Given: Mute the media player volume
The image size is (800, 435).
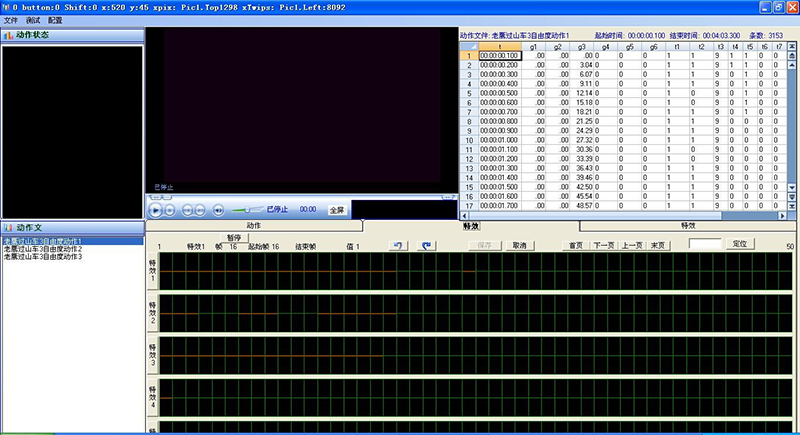Looking at the screenshot, I should click(218, 210).
